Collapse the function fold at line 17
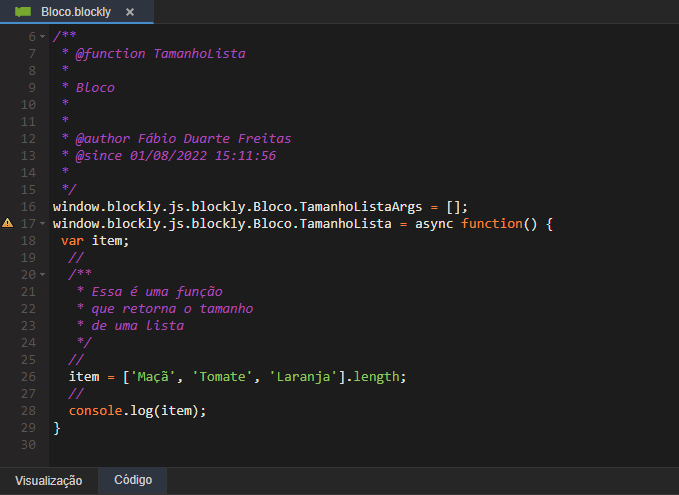 42,223
